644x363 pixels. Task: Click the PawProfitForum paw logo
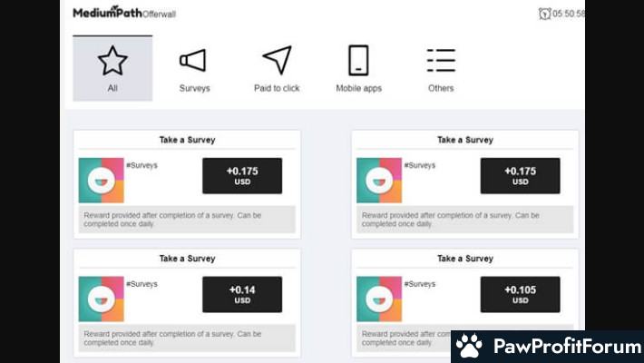point(469,346)
